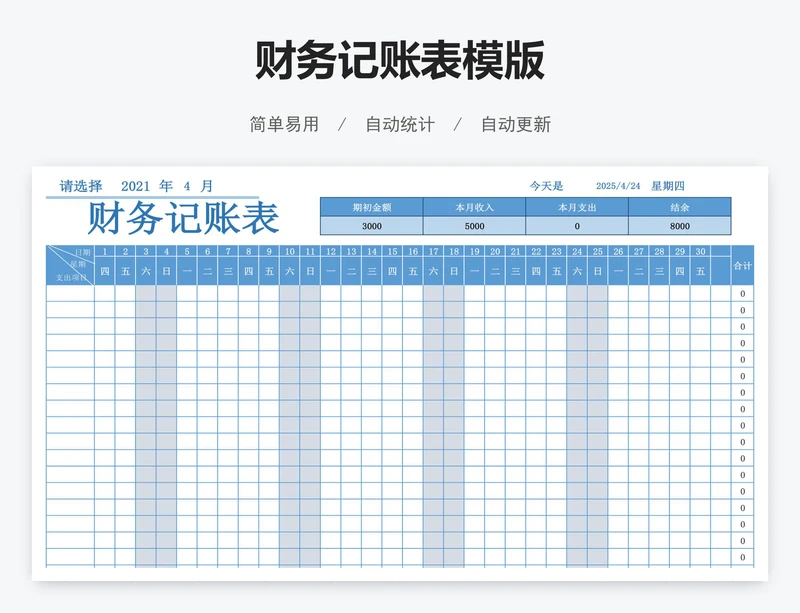Click the day 15 column header

click(x=392, y=252)
